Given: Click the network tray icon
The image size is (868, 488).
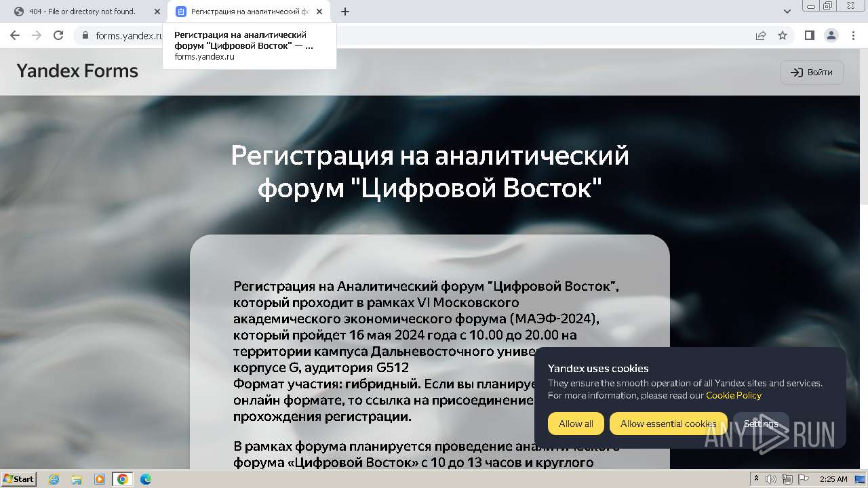Looking at the screenshot, I should [787, 479].
